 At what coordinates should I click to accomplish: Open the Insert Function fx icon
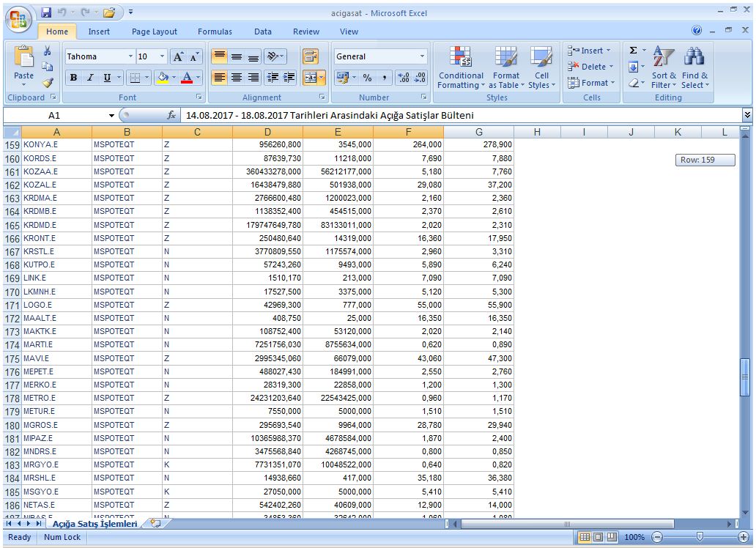tap(171, 115)
